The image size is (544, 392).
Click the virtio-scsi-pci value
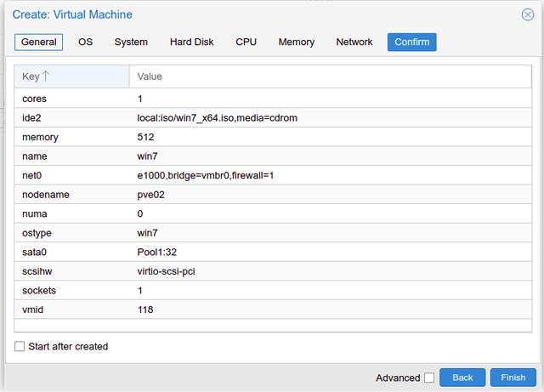167,271
